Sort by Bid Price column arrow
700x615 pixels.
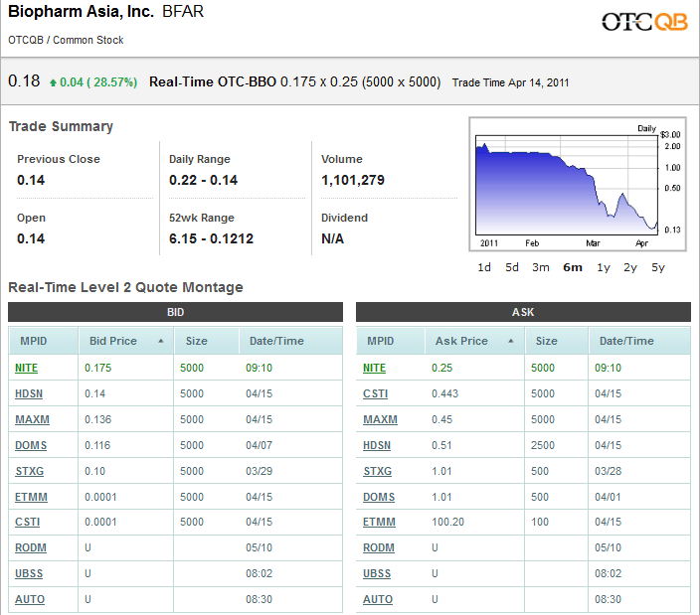click(x=161, y=341)
